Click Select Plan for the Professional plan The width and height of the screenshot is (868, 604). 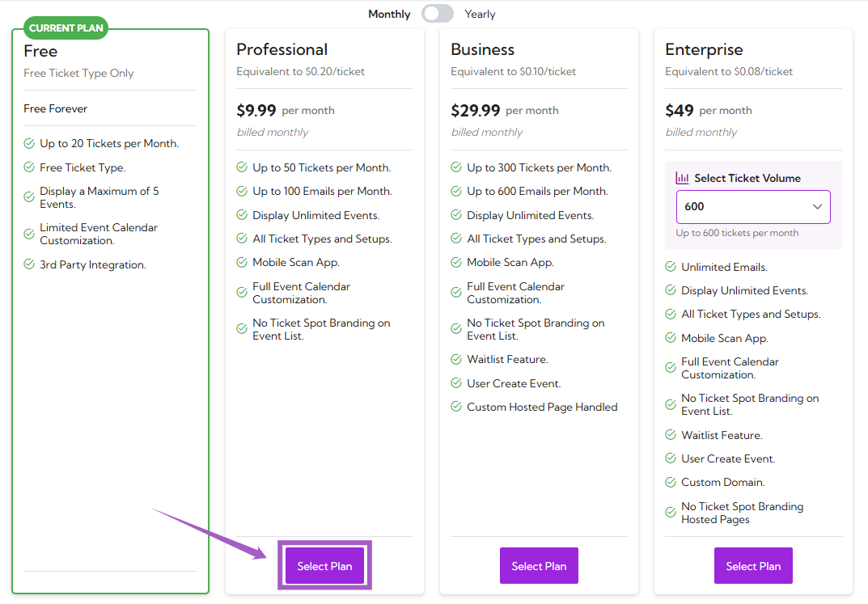click(324, 566)
